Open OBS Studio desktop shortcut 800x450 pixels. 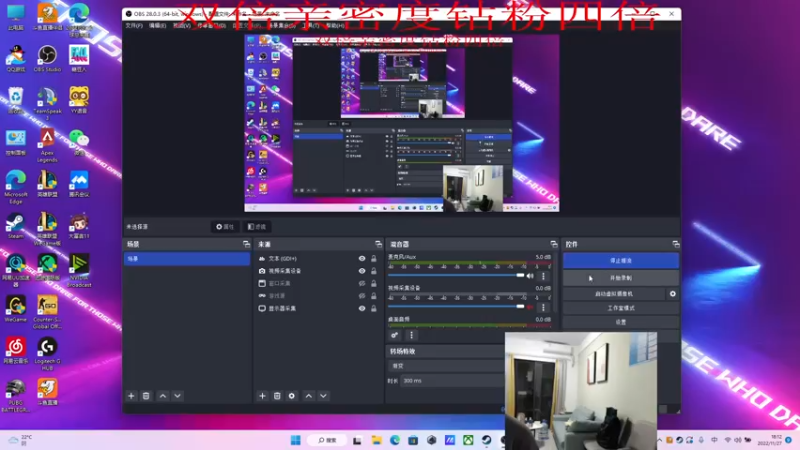47,59
